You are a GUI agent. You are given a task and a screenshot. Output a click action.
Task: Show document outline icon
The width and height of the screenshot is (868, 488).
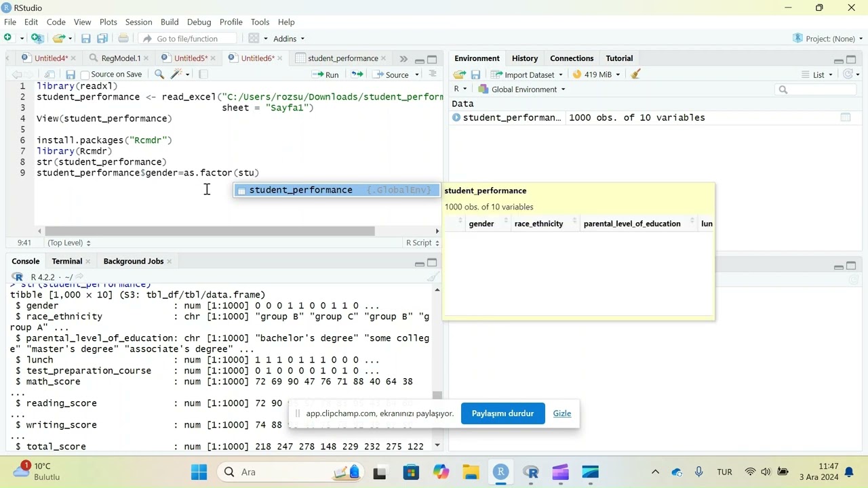[x=433, y=74]
